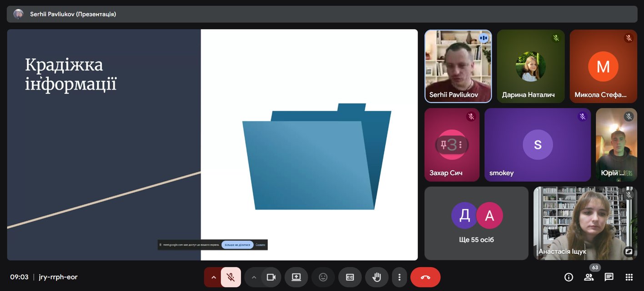This screenshot has width=644, height=291.
Task: Open more options three-dot menu
Action: (x=399, y=277)
